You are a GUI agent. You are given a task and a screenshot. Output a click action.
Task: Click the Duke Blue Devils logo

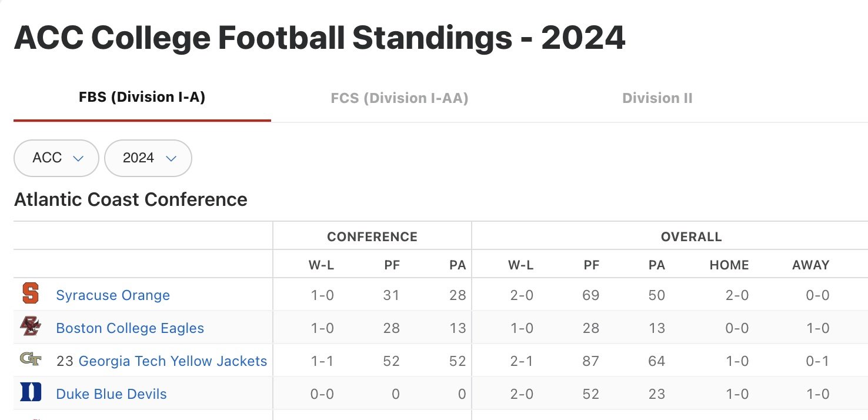pos(31,392)
